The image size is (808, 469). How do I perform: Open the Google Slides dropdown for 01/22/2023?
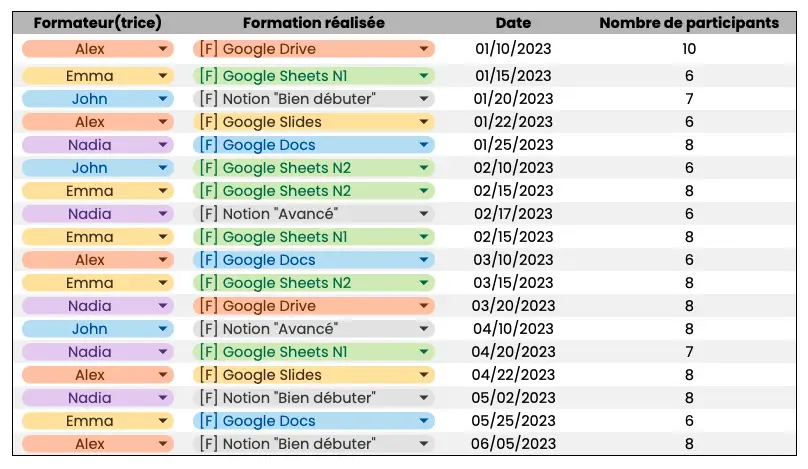point(314,122)
